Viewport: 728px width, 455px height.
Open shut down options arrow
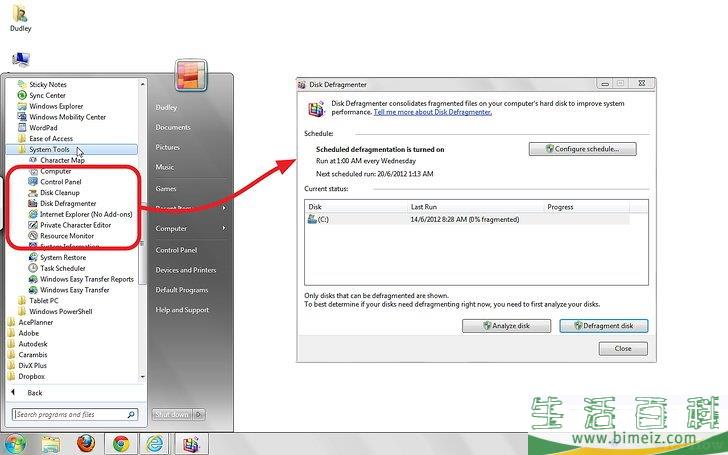199,414
